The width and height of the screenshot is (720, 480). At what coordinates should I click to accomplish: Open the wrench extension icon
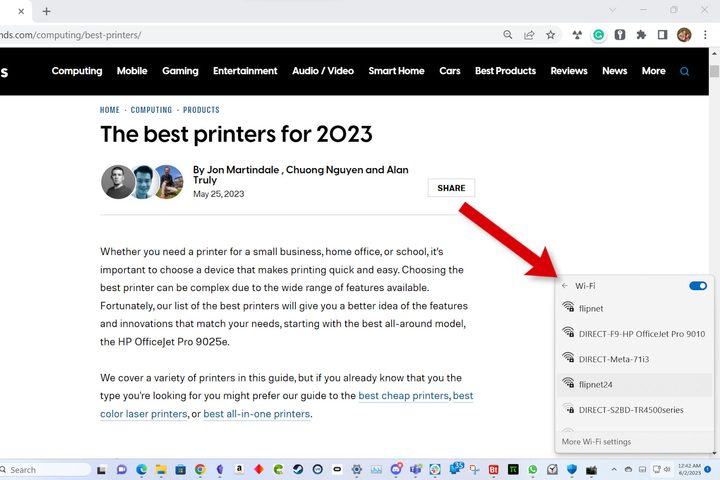pyautogui.click(x=620, y=35)
